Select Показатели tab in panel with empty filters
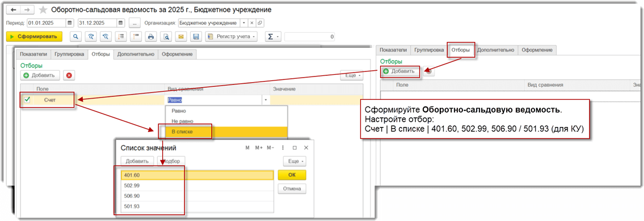This screenshot has width=644, height=221. tap(393, 50)
